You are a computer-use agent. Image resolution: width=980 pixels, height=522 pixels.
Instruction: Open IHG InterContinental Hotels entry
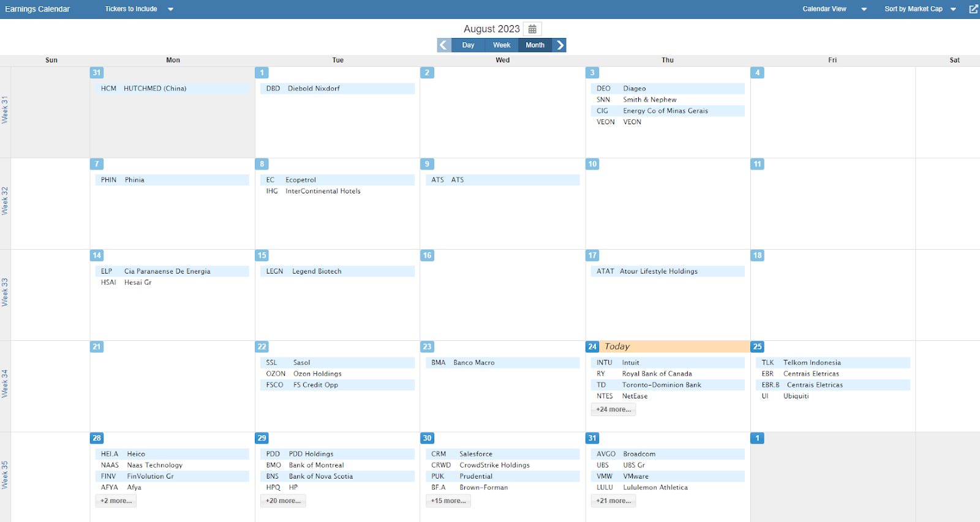(337, 191)
